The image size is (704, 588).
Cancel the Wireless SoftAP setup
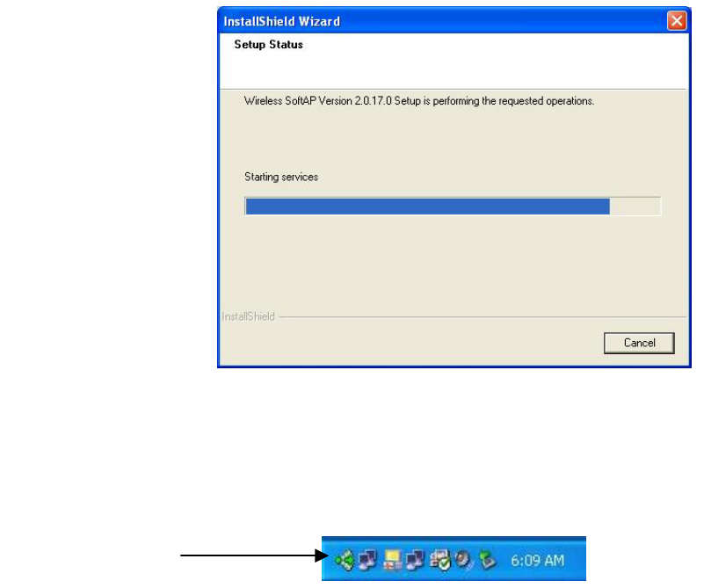click(x=639, y=343)
